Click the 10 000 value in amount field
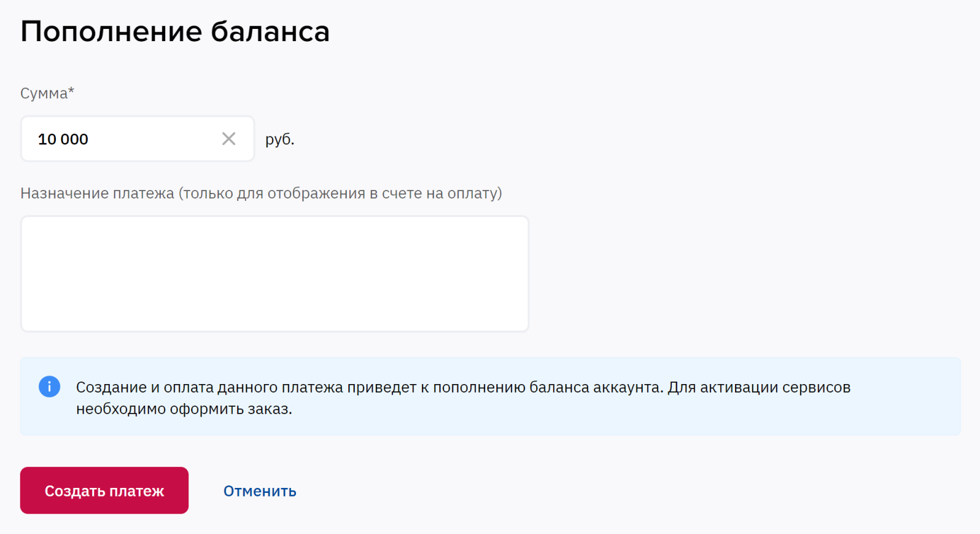980x534 pixels. point(63,139)
